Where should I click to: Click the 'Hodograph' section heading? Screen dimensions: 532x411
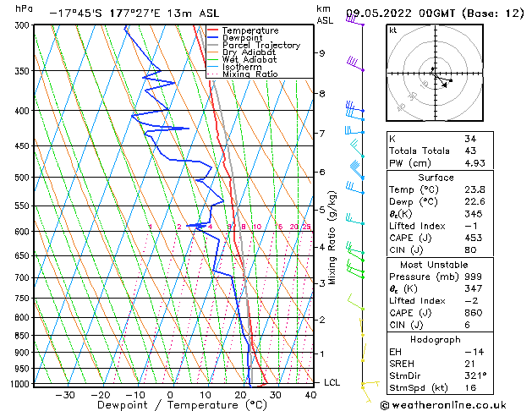(436, 339)
